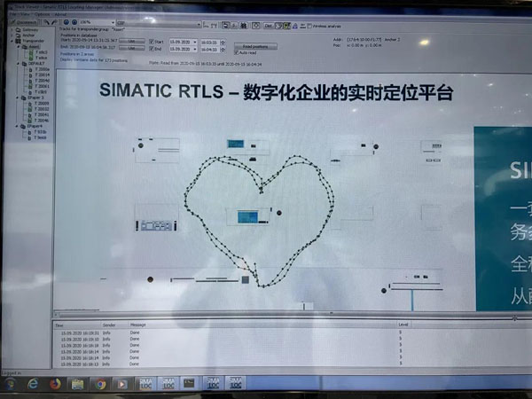The image size is (532, 399).
Task: Toggle the Start date checkbox
Action: pyautogui.click(x=152, y=41)
